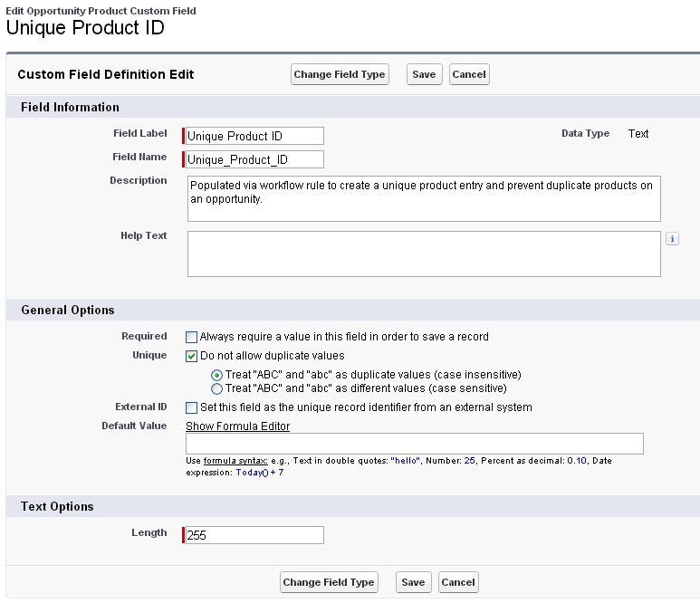Click into the Field Label input
700x603 pixels.
click(254, 136)
